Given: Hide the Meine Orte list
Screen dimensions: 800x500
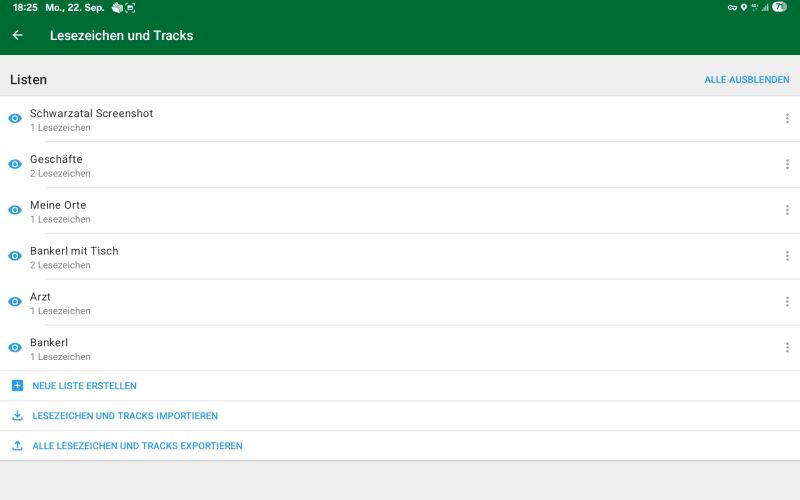Looking at the screenshot, I should pos(15,210).
